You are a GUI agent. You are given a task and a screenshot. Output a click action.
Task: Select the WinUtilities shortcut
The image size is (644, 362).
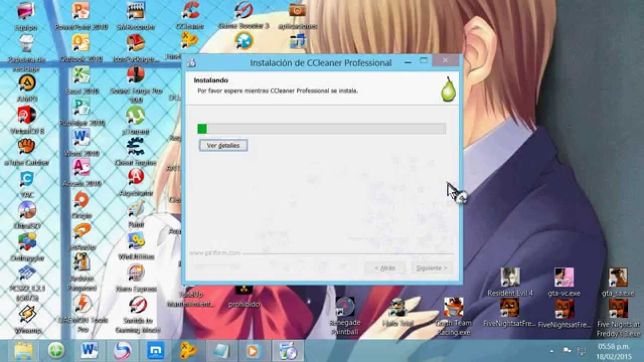[x=135, y=246]
